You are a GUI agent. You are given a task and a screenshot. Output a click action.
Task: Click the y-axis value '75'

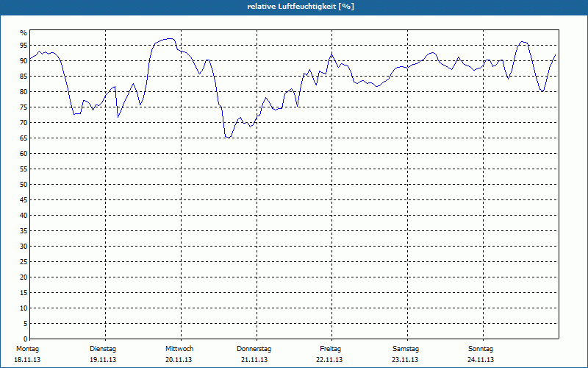click(24, 107)
